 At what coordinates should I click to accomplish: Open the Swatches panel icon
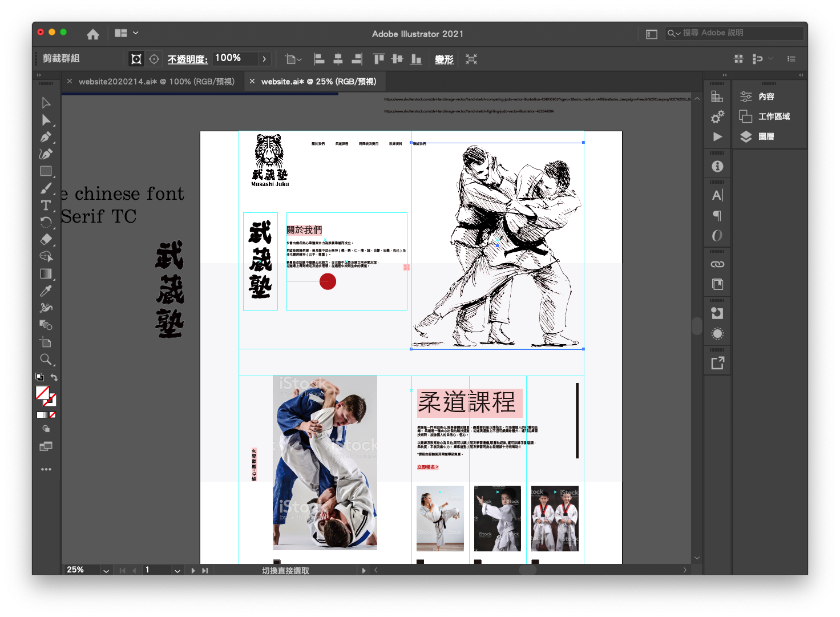click(717, 97)
